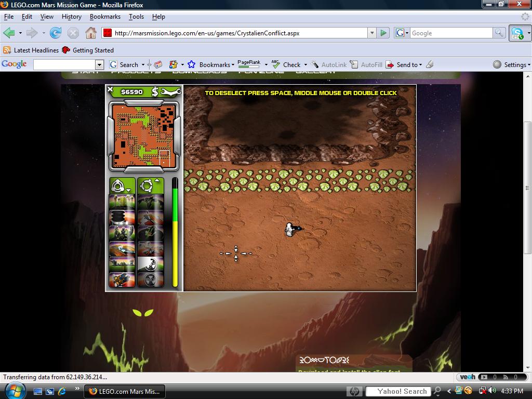Select the third left-column building thumbnail
The width and height of the screenshot is (532, 399).
pos(122,233)
